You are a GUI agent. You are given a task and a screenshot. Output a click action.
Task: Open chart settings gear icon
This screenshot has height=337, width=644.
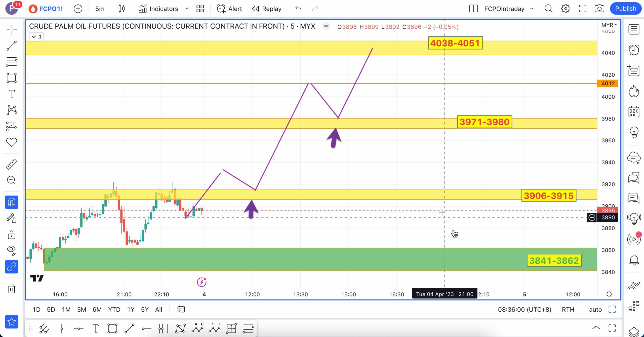pyautogui.click(x=566, y=9)
